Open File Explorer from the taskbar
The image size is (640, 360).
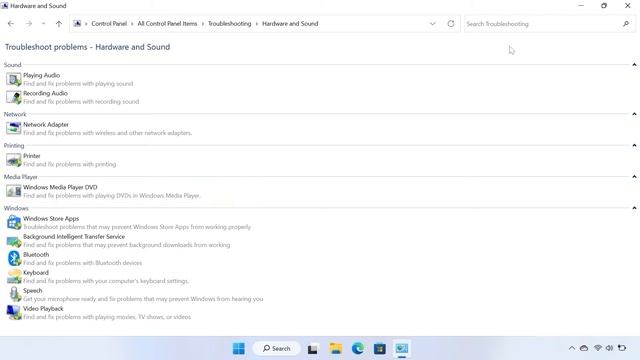pos(336,349)
